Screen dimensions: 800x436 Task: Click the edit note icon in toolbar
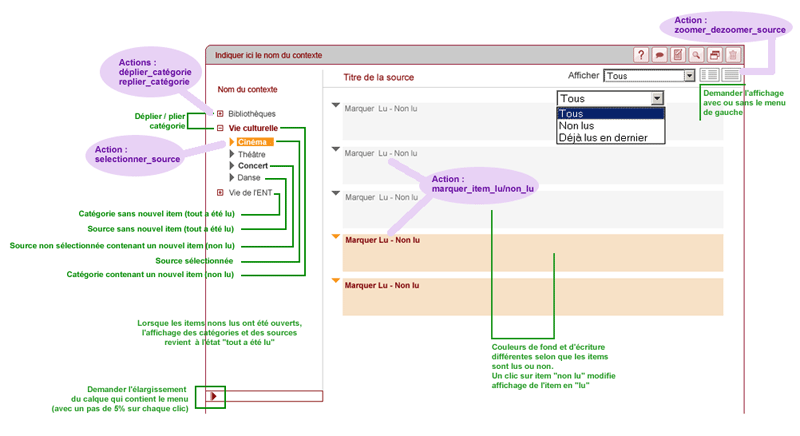(x=678, y=55)
